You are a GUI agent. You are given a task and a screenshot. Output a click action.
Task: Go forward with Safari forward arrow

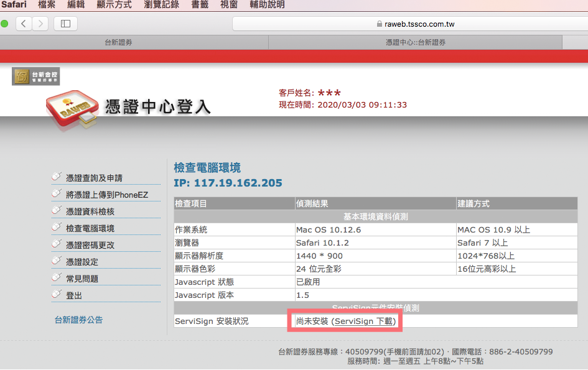tap(40, 24)
